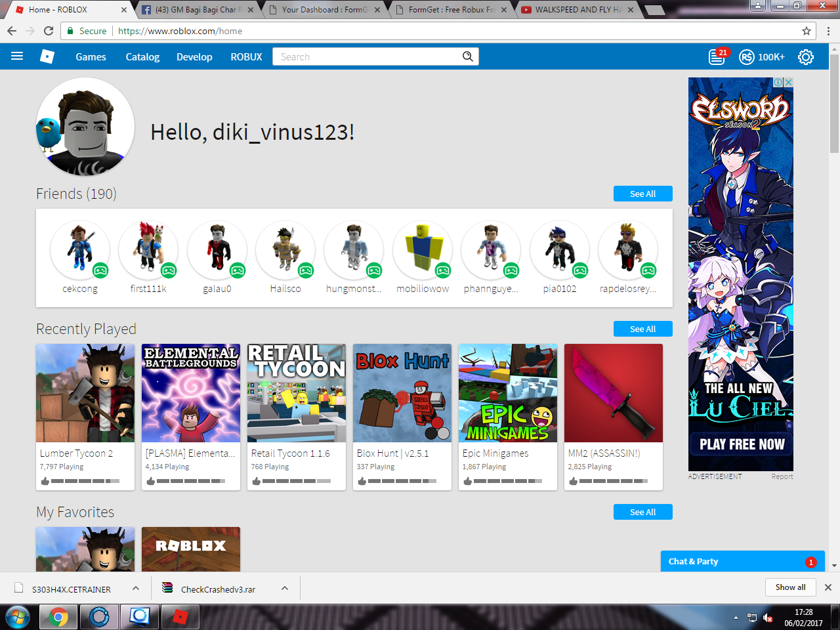Open the Chrome three-dot menu
This screenshot has height=630, width=840.
(828, 31)
